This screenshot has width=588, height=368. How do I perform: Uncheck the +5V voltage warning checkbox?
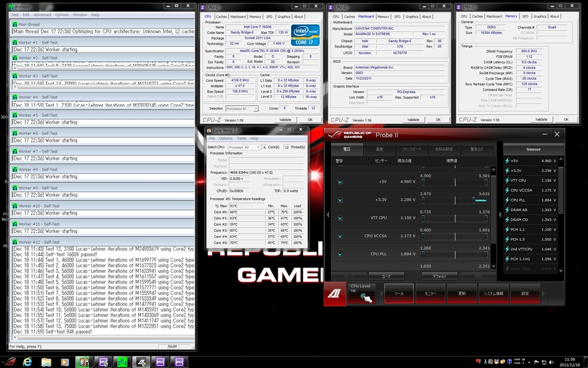(x=340, y=182)
